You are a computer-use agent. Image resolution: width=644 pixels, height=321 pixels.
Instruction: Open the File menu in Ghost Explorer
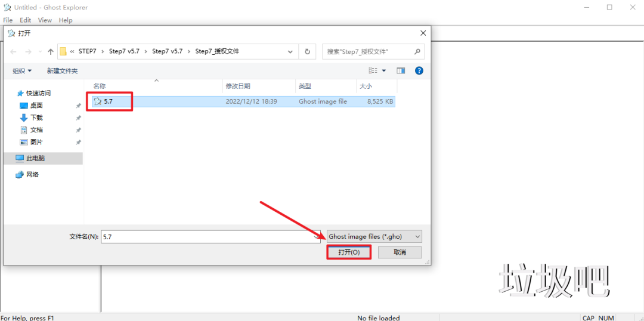8,20
